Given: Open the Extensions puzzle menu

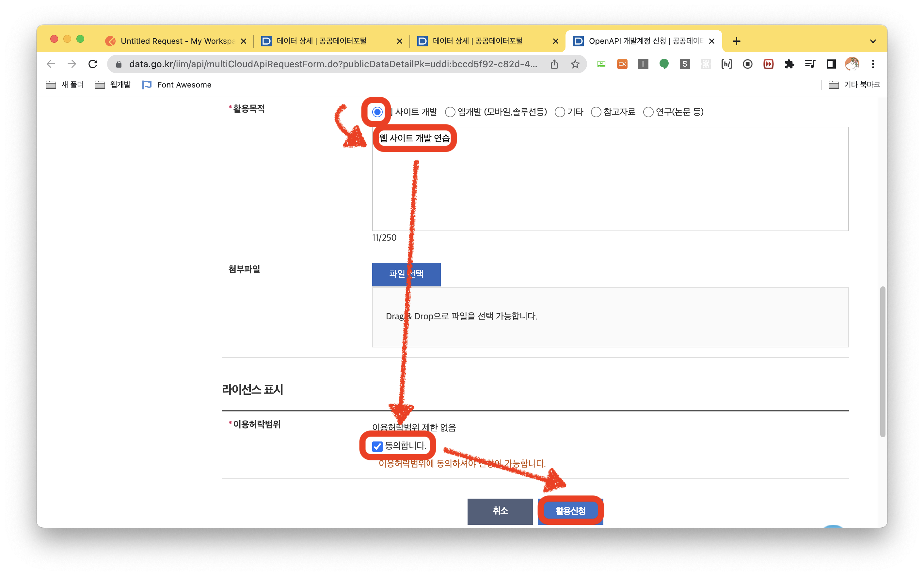Looking at the screenshot, I should tap(789, 64).
